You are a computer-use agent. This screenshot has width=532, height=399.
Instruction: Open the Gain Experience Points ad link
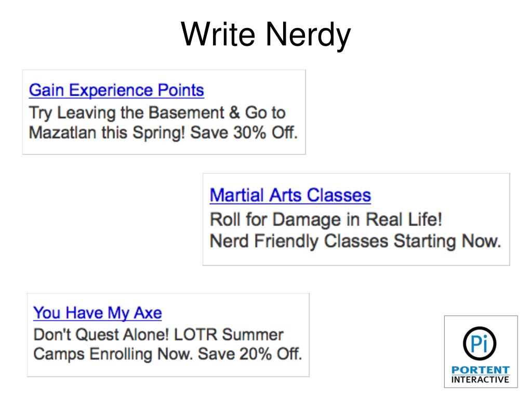(x=116, y=90)
